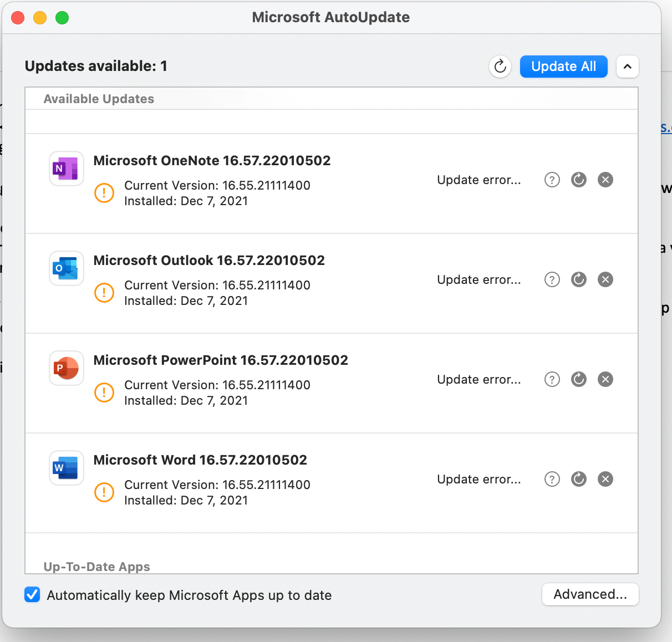Click the Word warning exclamation icon
The width and height of the screenshot is (672, 642).
104,492
